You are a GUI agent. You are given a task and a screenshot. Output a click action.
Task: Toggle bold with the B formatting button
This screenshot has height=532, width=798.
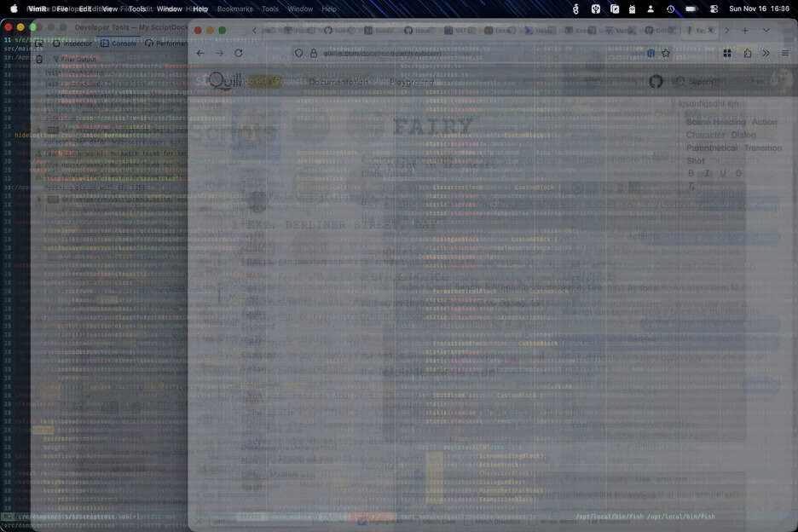(x=691, y=173)
